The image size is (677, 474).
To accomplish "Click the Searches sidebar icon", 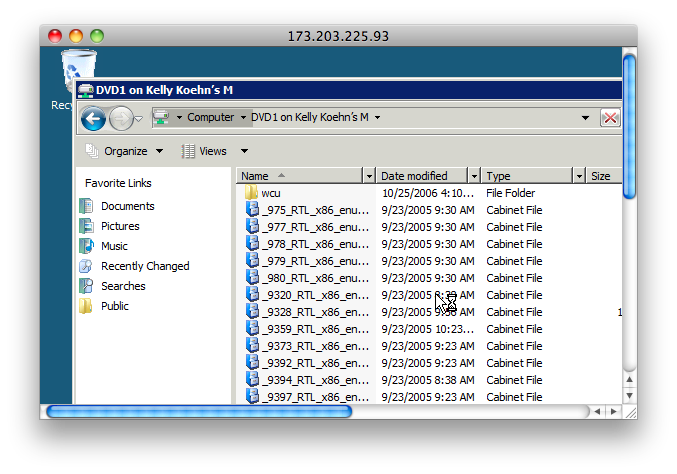I will (x=86, y=286).
